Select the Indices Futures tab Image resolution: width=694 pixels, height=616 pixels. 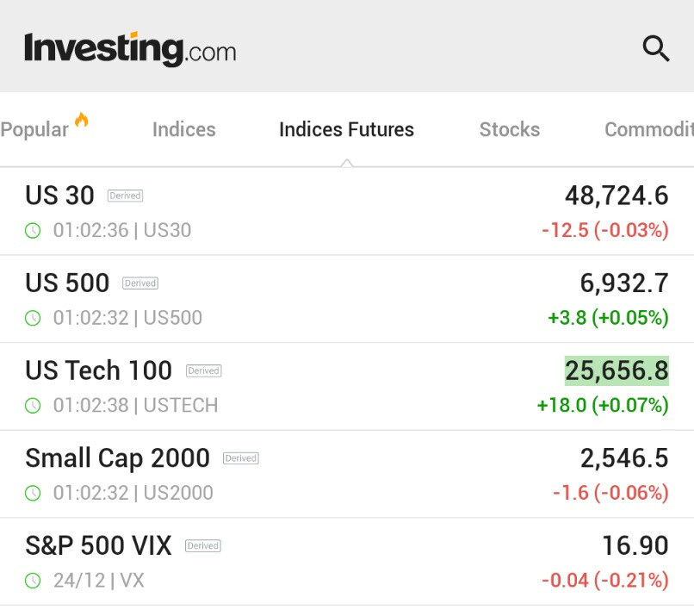coord(346,130)
